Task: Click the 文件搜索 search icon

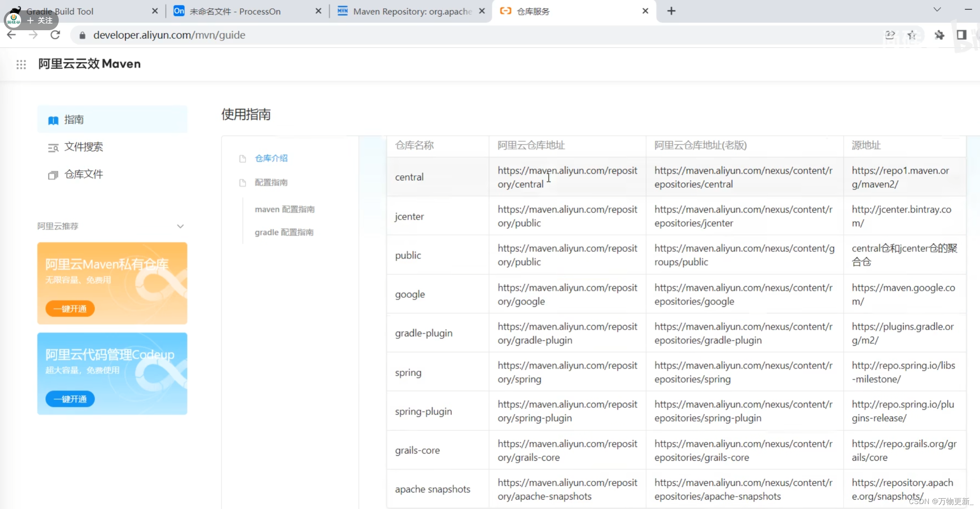Action: click(x=53, y=148)
